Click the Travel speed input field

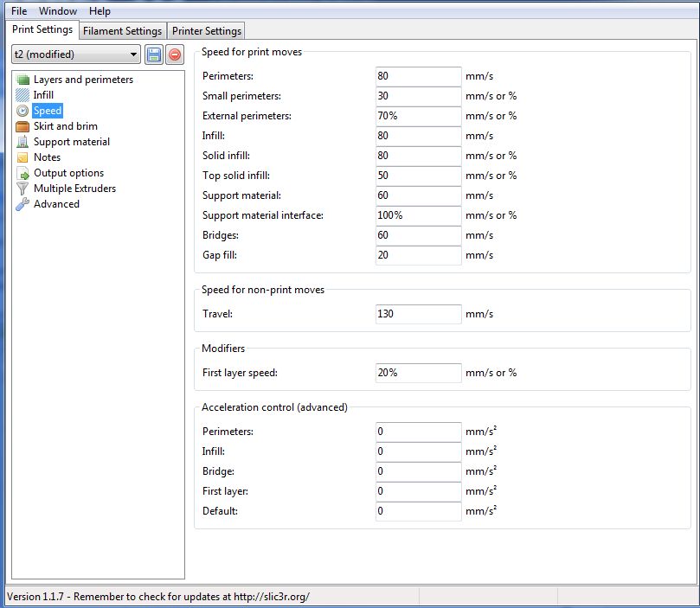(x=419, y=314)
